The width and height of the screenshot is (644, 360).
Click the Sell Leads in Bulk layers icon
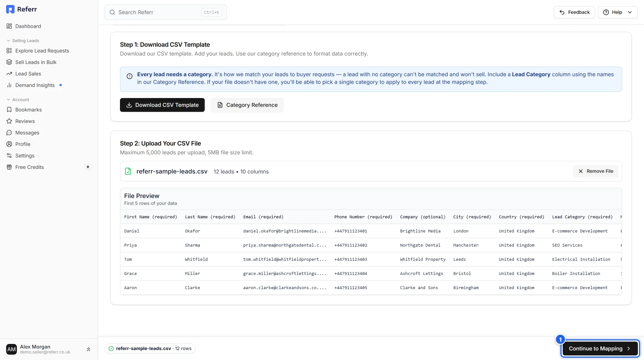pyautogui.click(x=9, y=62)
